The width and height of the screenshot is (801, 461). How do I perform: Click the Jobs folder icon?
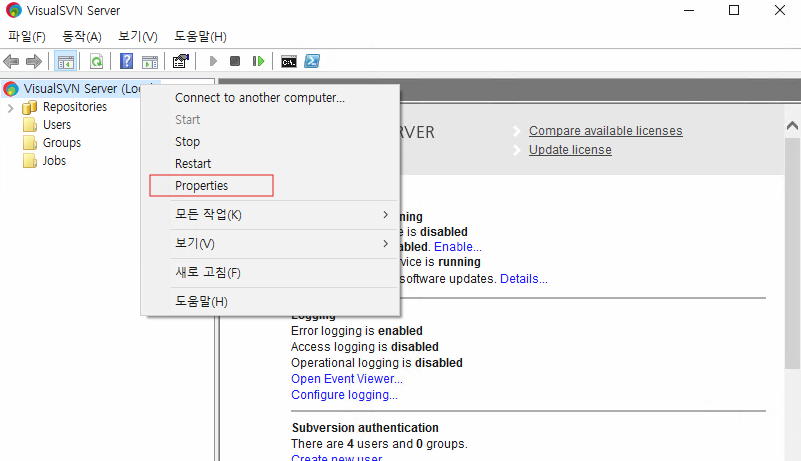click(x=30, y=161)
